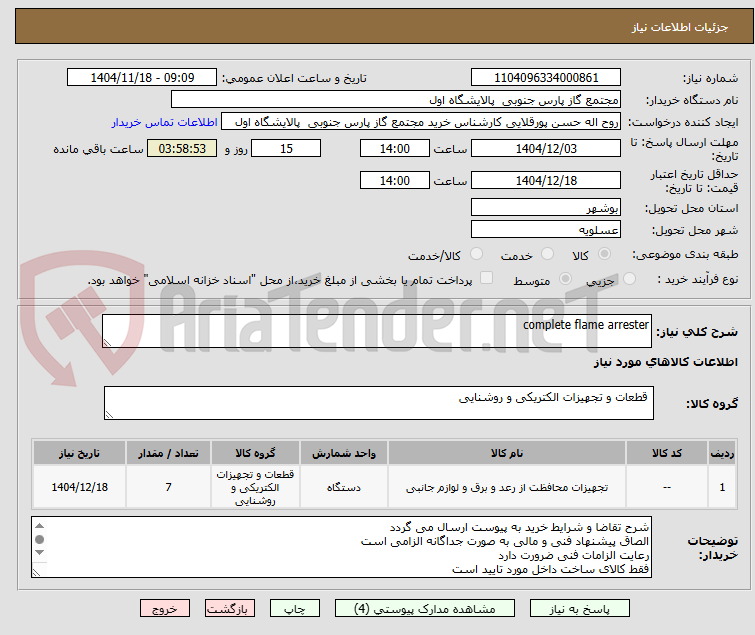755x635 pixels.
Task: Select the 'کالا/خدمت' radio button
Action: pyautogui.click(x=476, y=254)
